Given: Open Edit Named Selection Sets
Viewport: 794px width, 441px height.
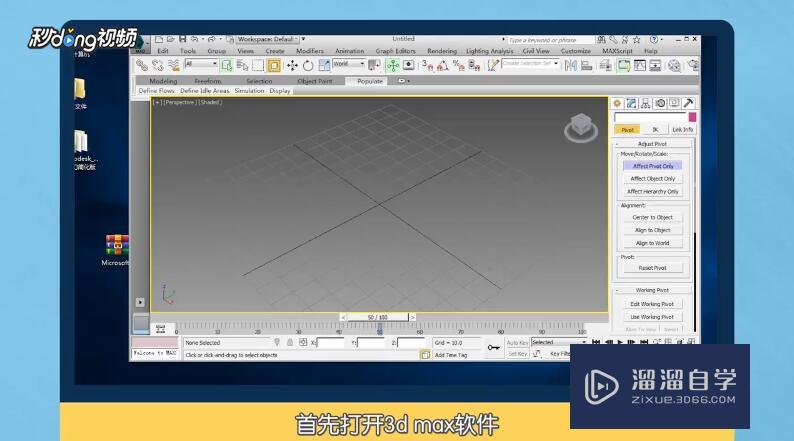Looking at the screenshot, I should click(493, 65).
